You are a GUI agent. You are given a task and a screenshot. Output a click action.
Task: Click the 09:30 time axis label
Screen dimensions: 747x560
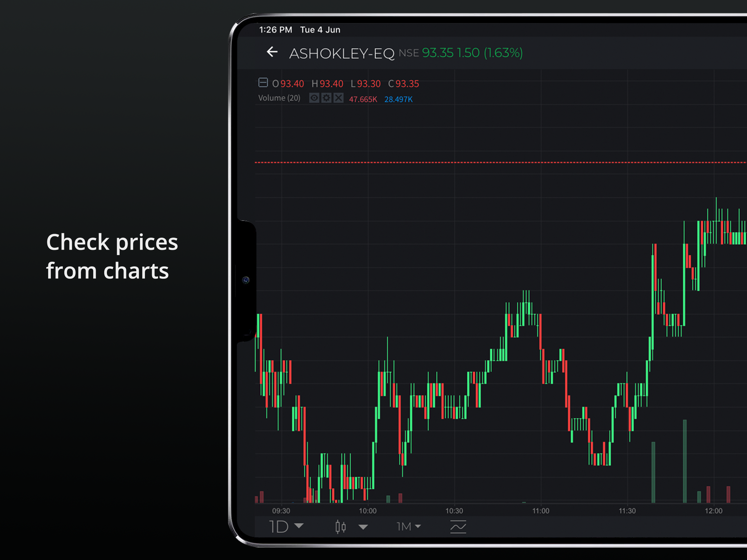pyautogui.click(x=281, y=511)
